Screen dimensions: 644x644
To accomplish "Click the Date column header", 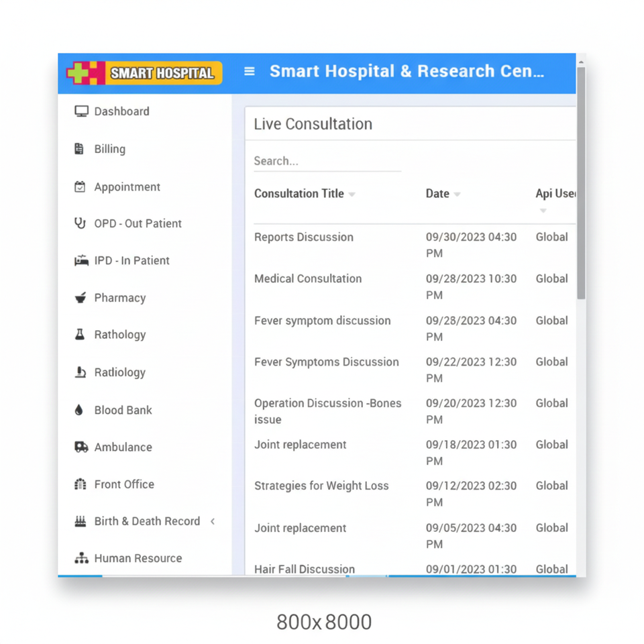I will [x=437, y=193].
